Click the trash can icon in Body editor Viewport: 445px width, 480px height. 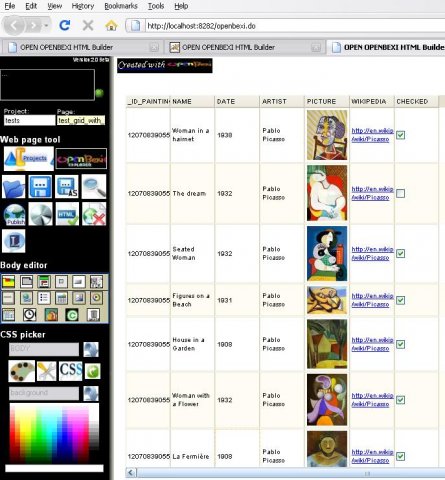point(93,315)
